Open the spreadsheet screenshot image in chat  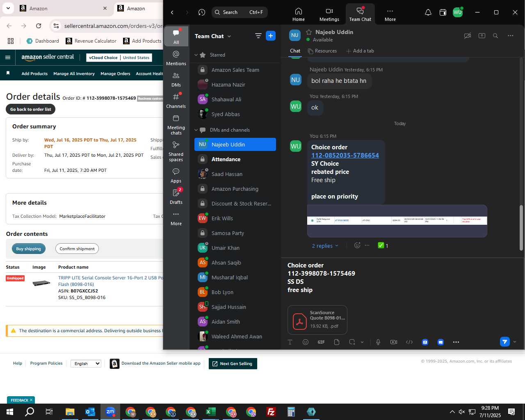tap(397, 221)
